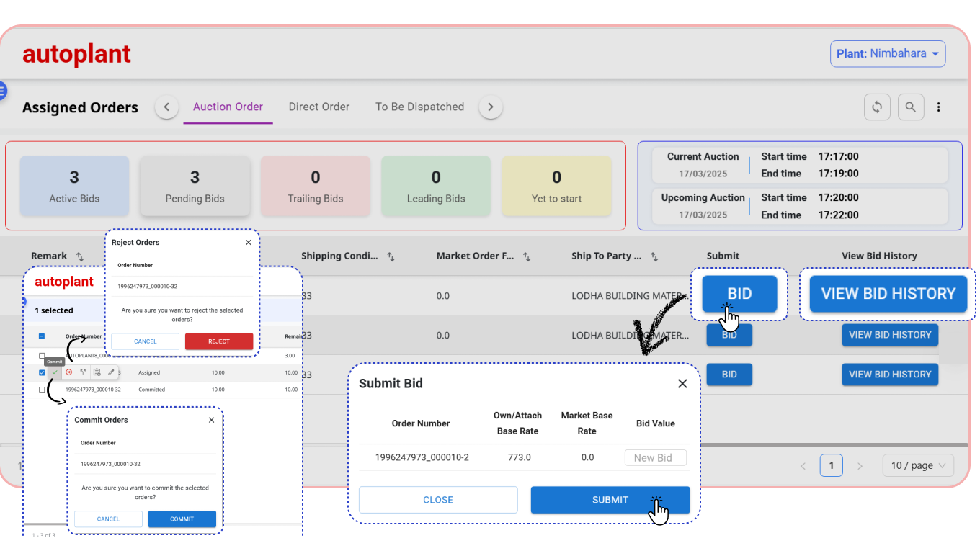Check the AUTOPLANT8 order row checkbox
The image size is (980, 538).
(42, 356)
